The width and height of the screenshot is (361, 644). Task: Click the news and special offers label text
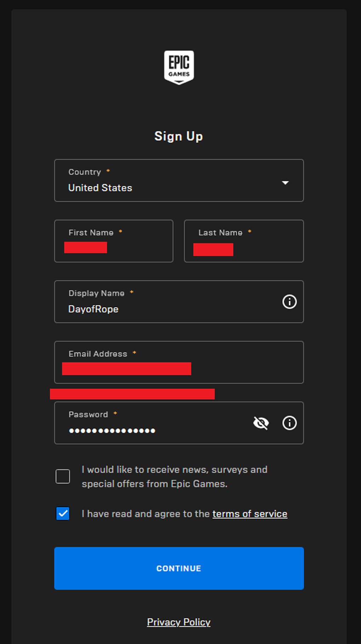pos(174,477)
